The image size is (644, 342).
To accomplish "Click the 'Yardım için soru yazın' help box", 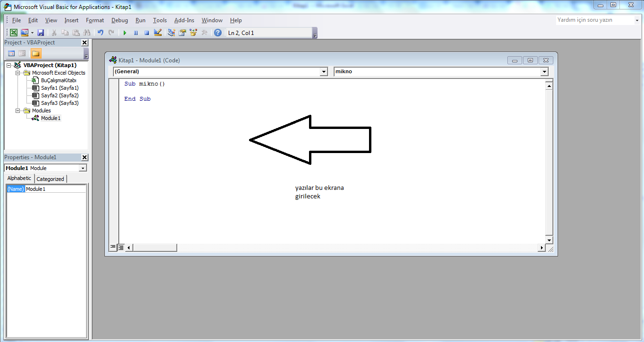I will click(x=594, y=20).
